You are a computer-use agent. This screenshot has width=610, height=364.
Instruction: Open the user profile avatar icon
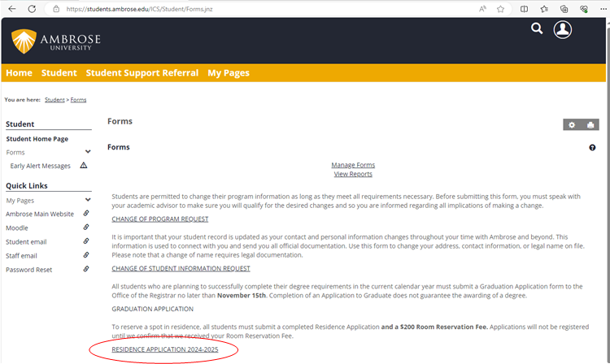(563, 29)
